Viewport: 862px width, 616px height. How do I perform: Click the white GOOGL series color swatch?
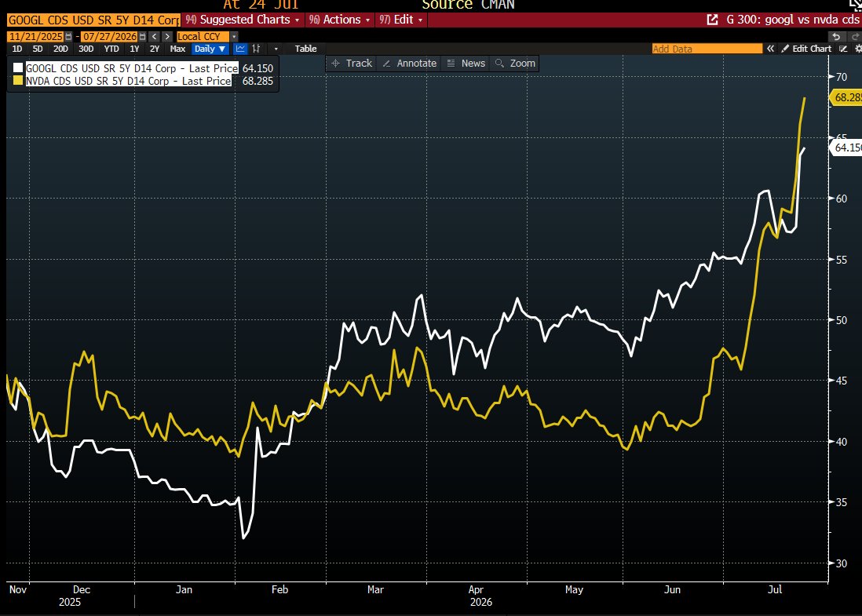coord(18,67)
